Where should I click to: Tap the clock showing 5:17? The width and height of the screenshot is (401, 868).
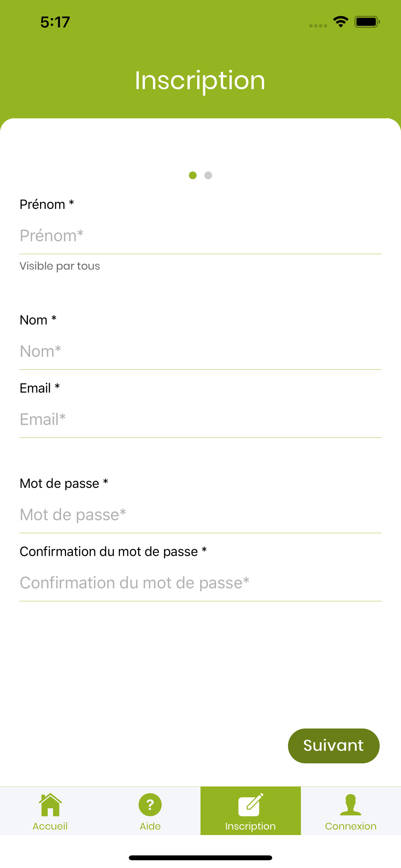(55, 22)
